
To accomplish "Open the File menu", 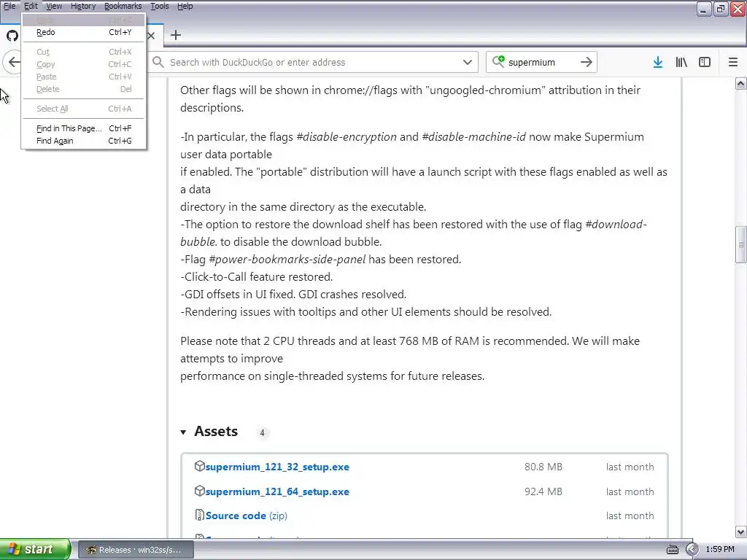I will [9, 6].
